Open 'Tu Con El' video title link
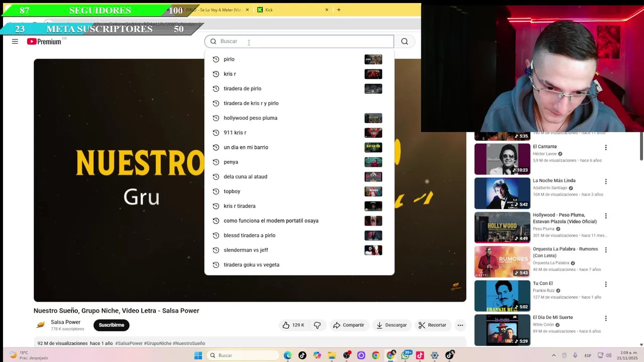This screenshot has height=362, width=644. point(542,284)
